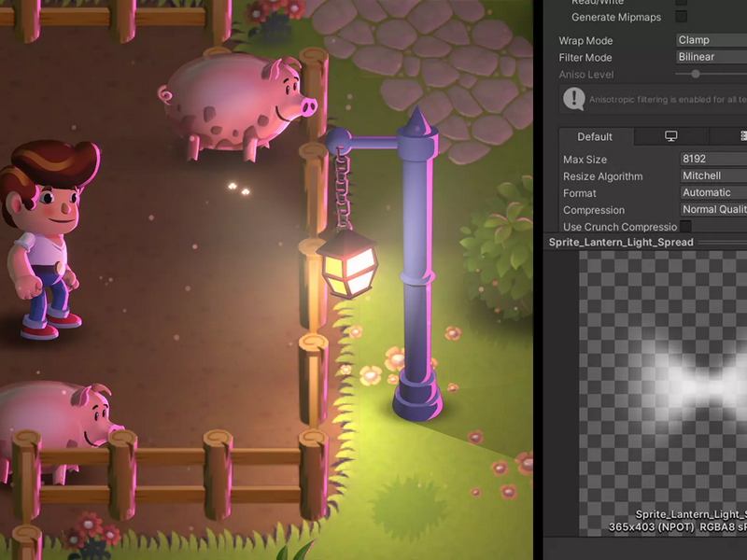Screen dimensions: 747x560
Task: Select the pig near the lamp post
Action: pyautogui.click(x=237, y=105)
